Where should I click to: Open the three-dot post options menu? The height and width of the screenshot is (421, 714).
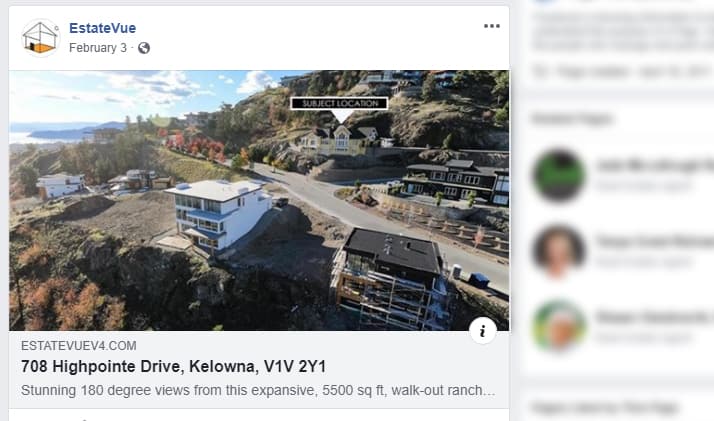coord(492,26)
